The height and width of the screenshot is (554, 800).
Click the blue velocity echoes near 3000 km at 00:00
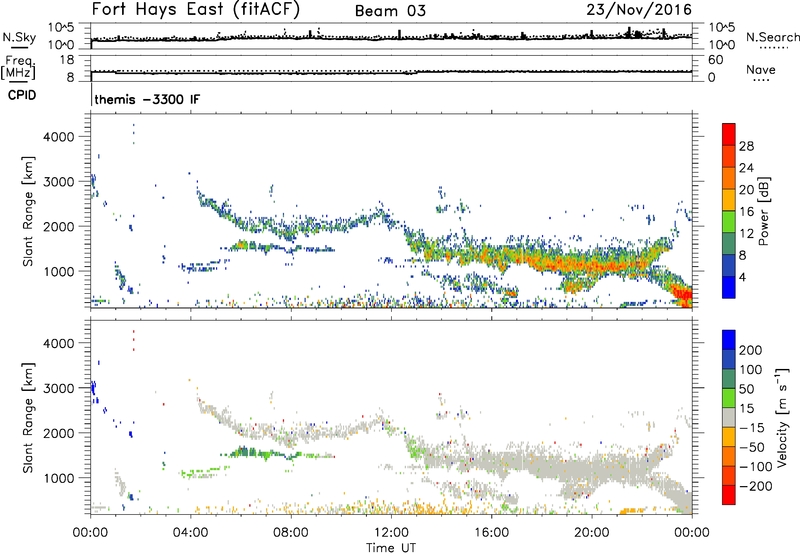93,389
